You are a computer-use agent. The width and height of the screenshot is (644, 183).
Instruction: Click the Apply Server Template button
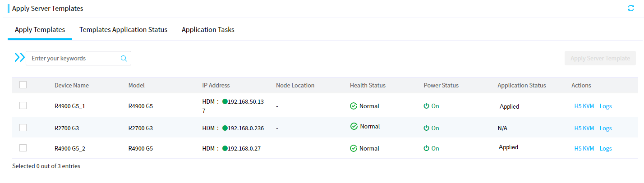pyautogui.click(x=600, y=58)
